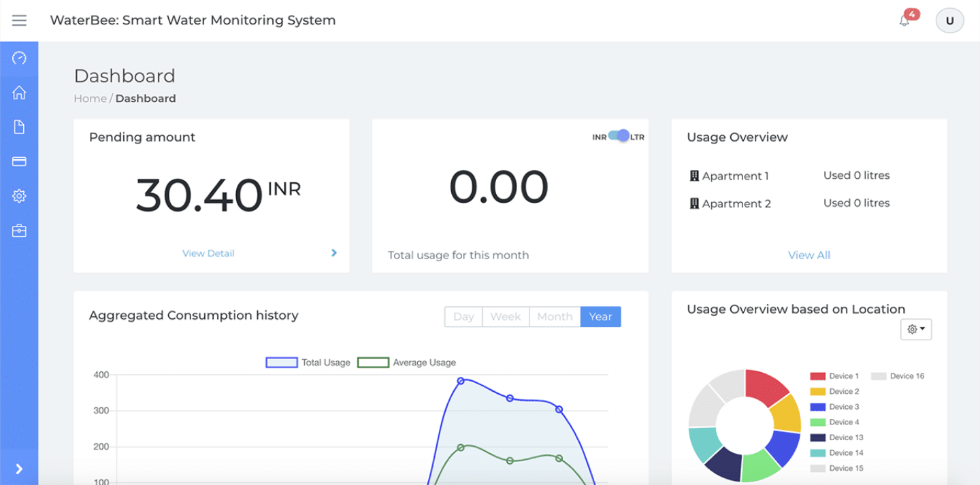Toggle Device 3 blue legend swatch
The height and width of the screenshot is (485, 980).
pyautogui.click(x=817, y=407)
